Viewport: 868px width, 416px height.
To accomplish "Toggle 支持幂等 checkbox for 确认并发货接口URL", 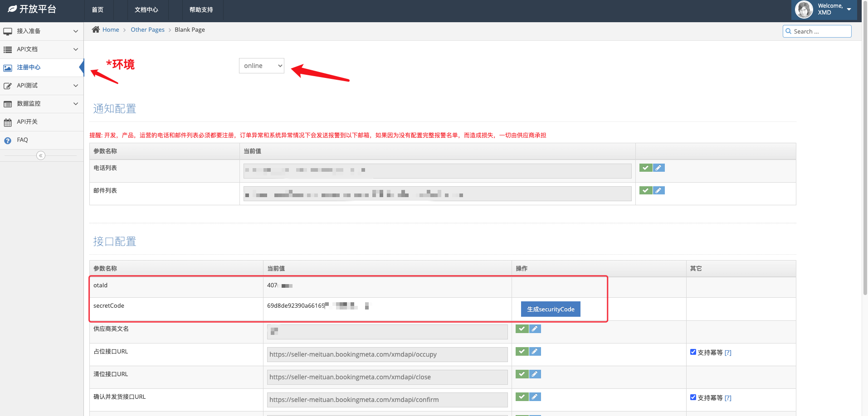I will (693, 397).
